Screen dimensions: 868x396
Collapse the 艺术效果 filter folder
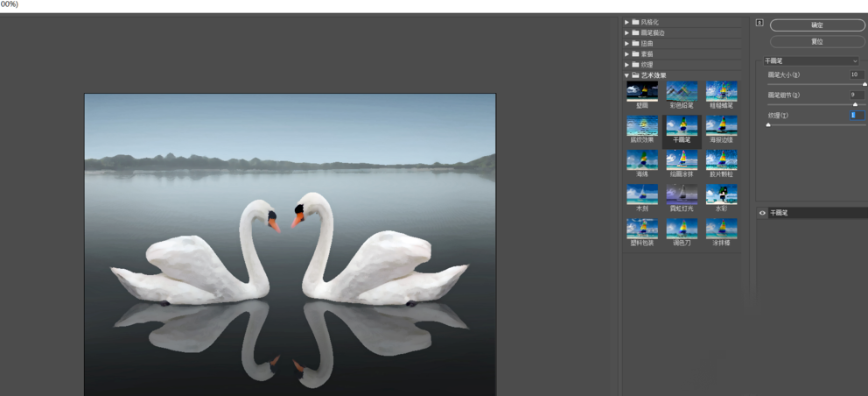click(626, 75)
